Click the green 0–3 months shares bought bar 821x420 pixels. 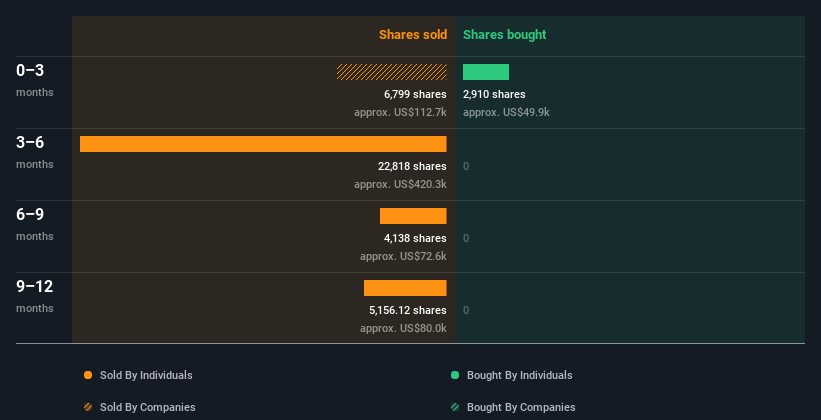(x=486, y=72)
